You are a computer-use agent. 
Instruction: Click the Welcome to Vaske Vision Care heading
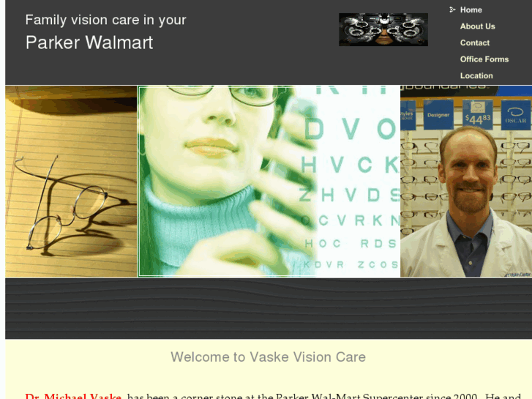[268, 357]
